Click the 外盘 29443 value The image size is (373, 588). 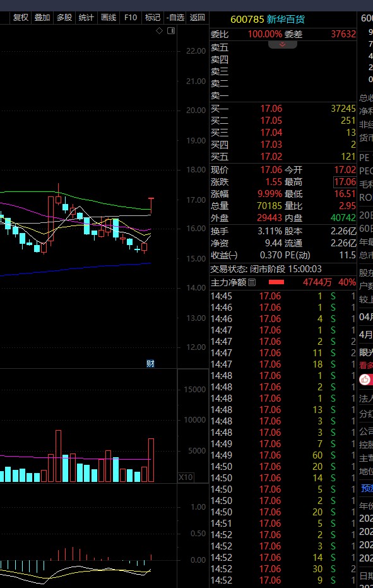pos(269,218)
